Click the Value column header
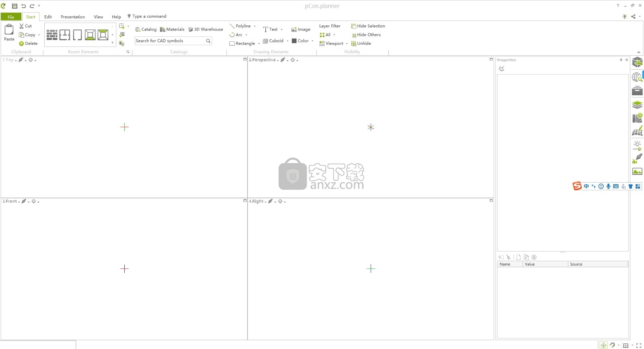The height and width of the screenshot is (349, 644). coord(545,264)
